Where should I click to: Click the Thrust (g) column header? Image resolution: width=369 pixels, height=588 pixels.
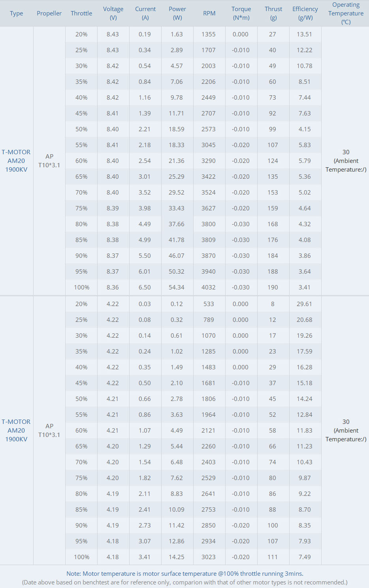coord(273,13)
